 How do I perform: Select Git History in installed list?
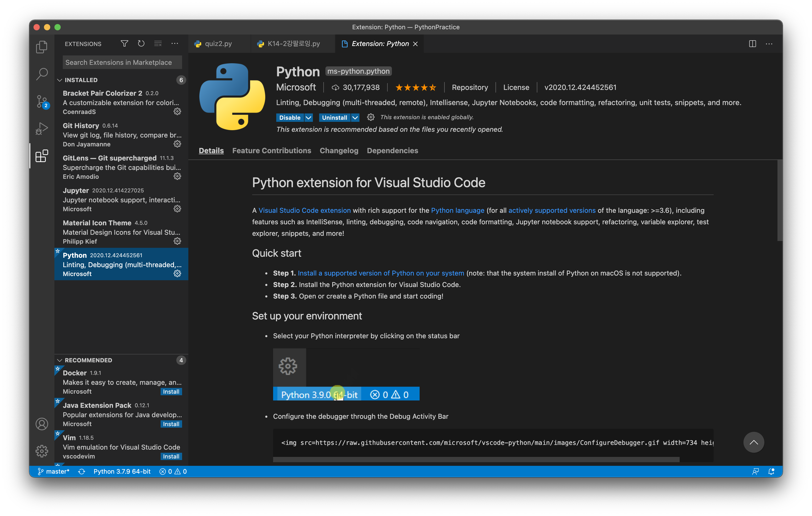121,135
